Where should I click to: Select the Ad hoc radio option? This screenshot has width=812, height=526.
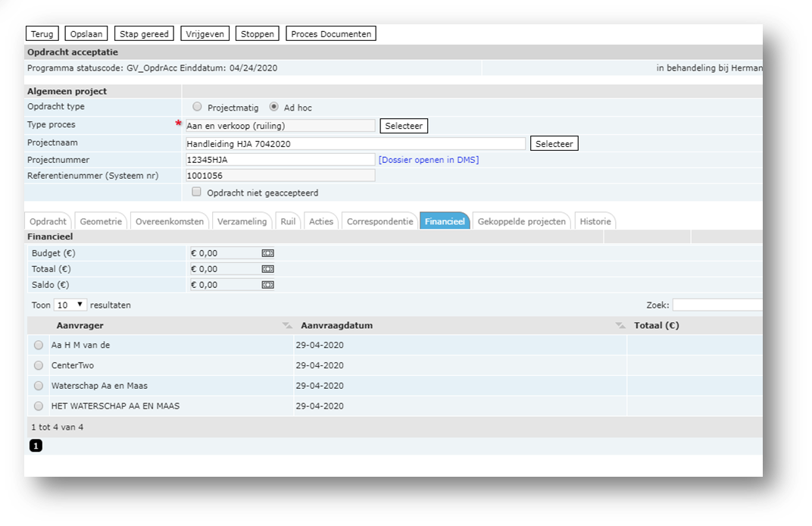(x=274, y=107)
